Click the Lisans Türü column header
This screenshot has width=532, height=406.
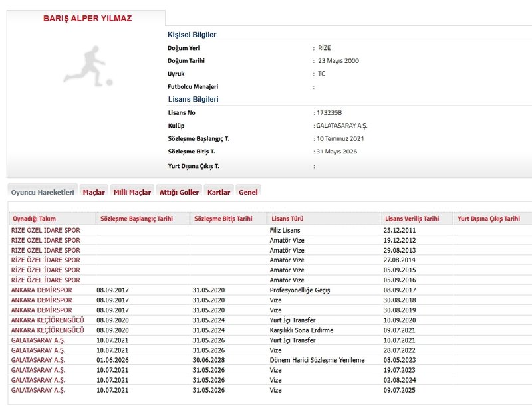[x=287, y=219]
